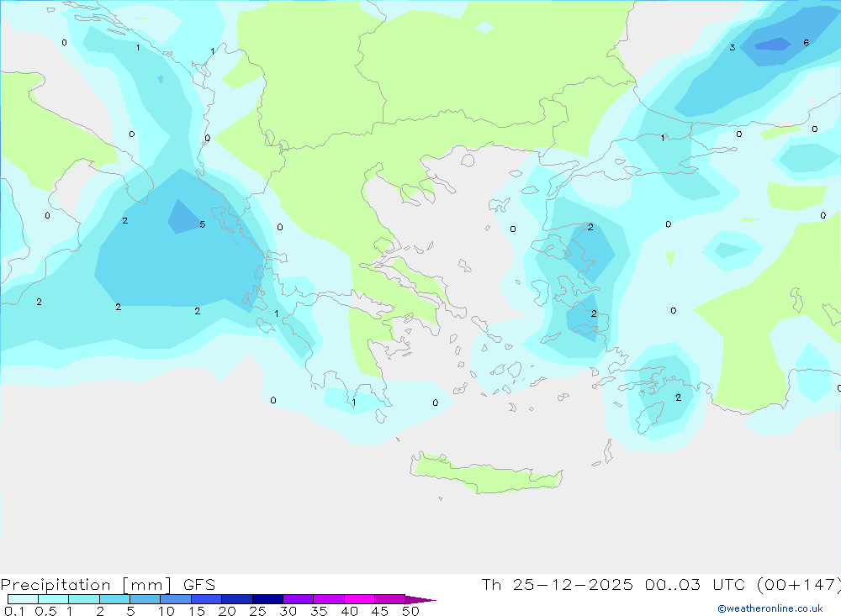Click the '40' legend scale label

click(350, 611)
